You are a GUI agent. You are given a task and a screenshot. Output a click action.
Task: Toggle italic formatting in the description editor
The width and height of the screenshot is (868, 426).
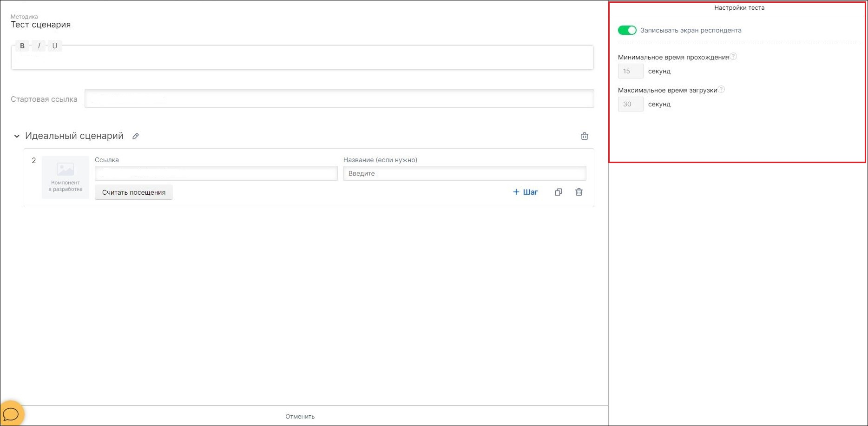coord(39,46)
